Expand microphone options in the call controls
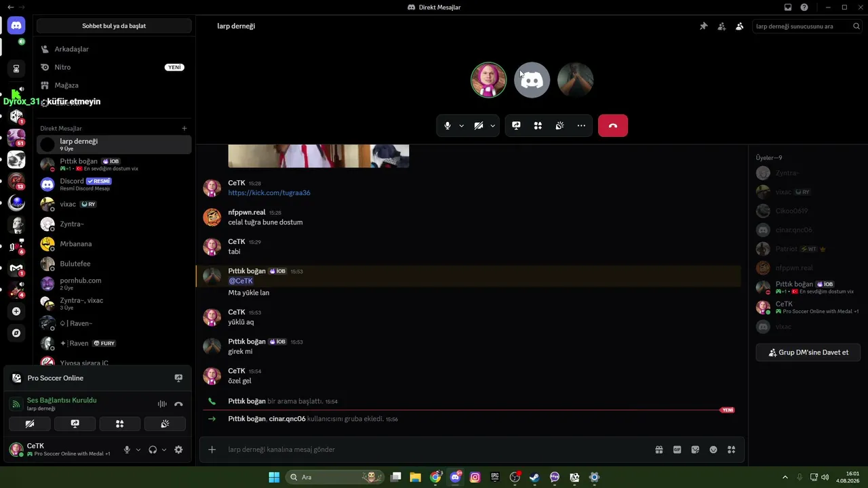Viewport: 868px width, 488px height. tap(462, 125)
